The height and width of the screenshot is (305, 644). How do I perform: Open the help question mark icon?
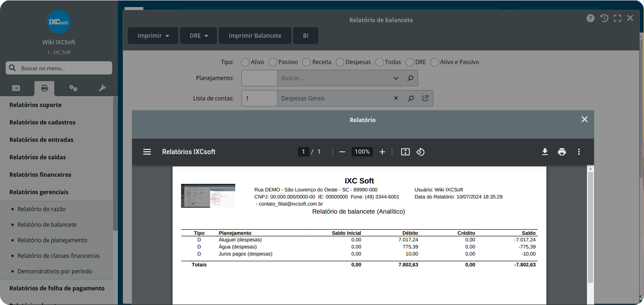[590, 18]
